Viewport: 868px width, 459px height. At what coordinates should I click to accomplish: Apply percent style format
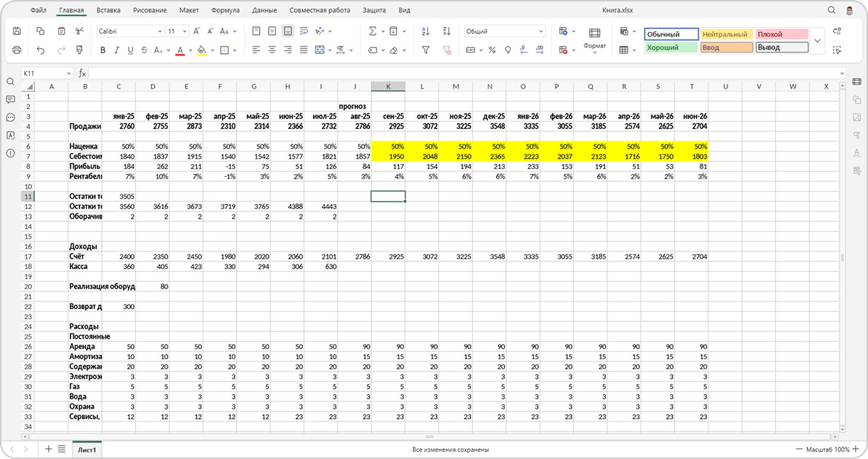click(492, 50)
